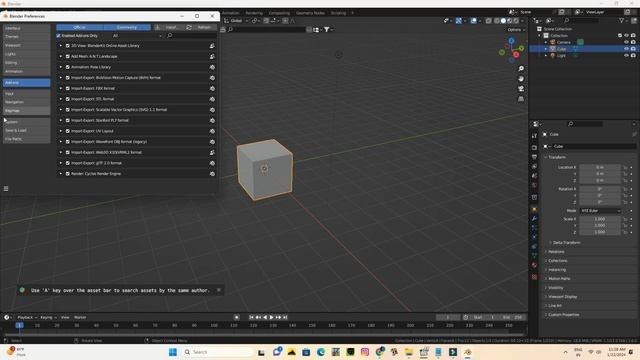Select Interface preferences section
The width and height of the screenshot is (640, 360).
(27, 28)
